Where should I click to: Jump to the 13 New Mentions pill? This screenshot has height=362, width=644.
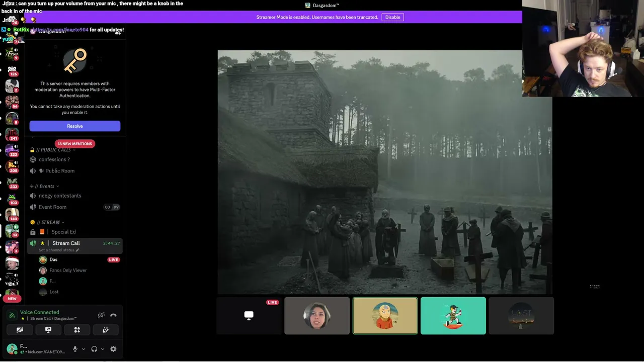pos(75,144)
